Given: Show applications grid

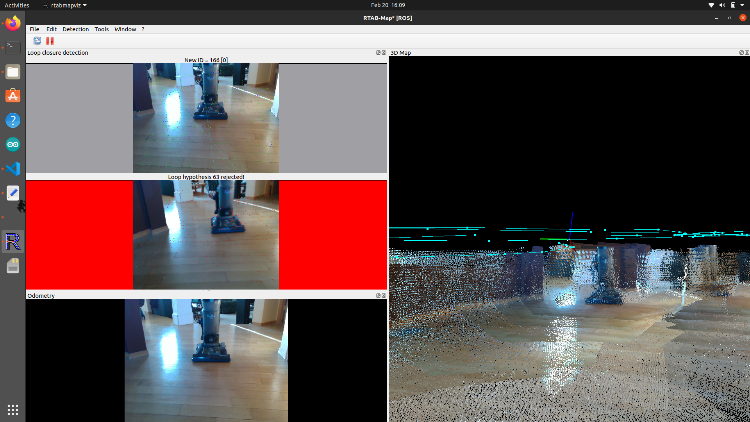Looking at the screenshot, I should click(13, 410).
